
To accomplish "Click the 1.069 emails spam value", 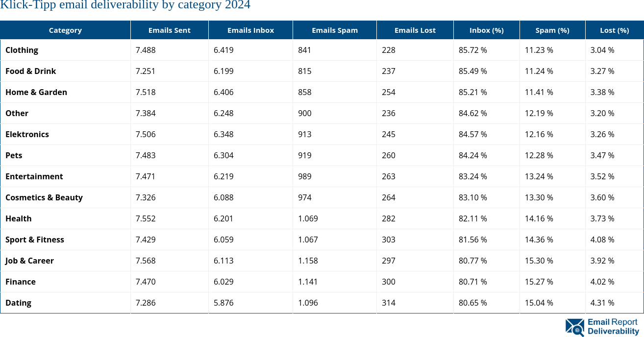I will click(308, 218).
